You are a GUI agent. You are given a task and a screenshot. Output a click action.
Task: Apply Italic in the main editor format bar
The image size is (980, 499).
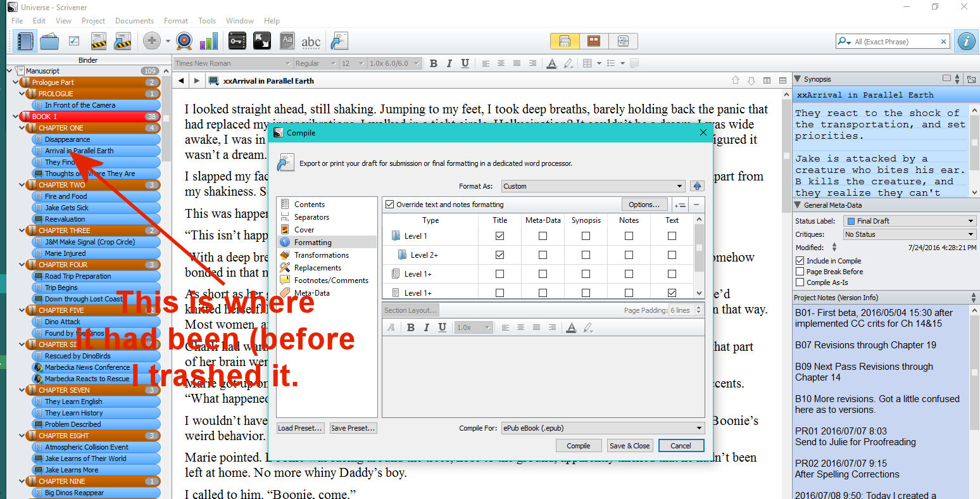(449, 63)
